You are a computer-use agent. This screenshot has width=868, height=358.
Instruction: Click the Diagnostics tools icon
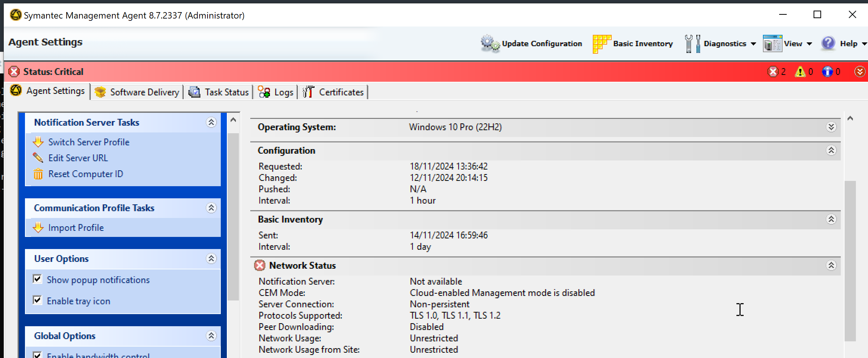click(693, 44)
